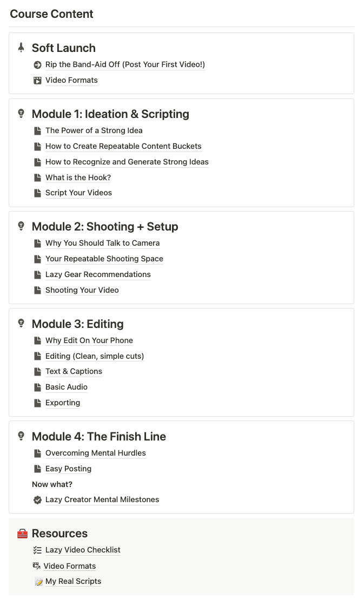
Task: Click the film icon beside Video Formats in Soft Launch
Action: pos(37,81)
